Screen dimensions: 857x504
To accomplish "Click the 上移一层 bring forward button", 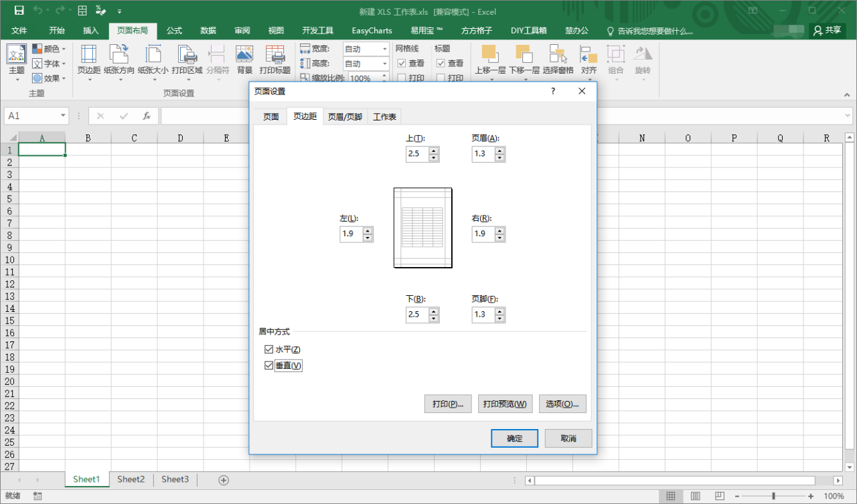I will tap(490, 64).
